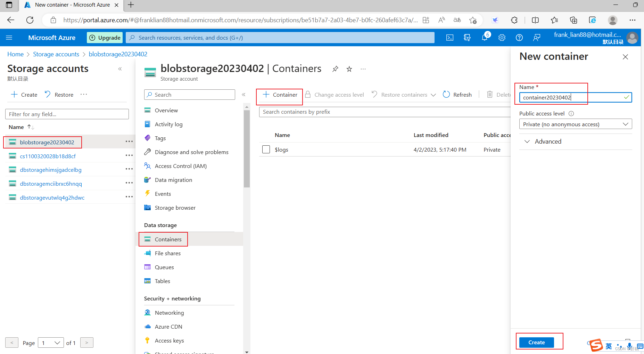Image resolution: width=644 pixels, height=354 pixels.
Task: Click Create in the New container panel
Action: (x=536, y=342)
